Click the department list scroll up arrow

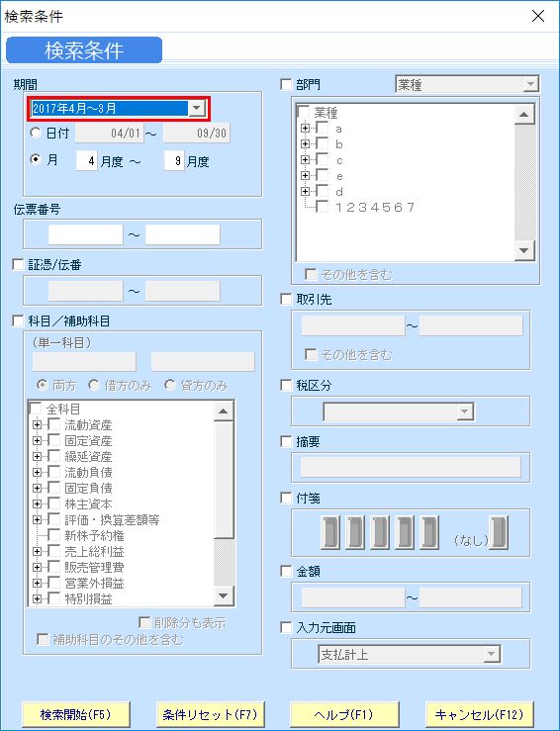(524, 114)
